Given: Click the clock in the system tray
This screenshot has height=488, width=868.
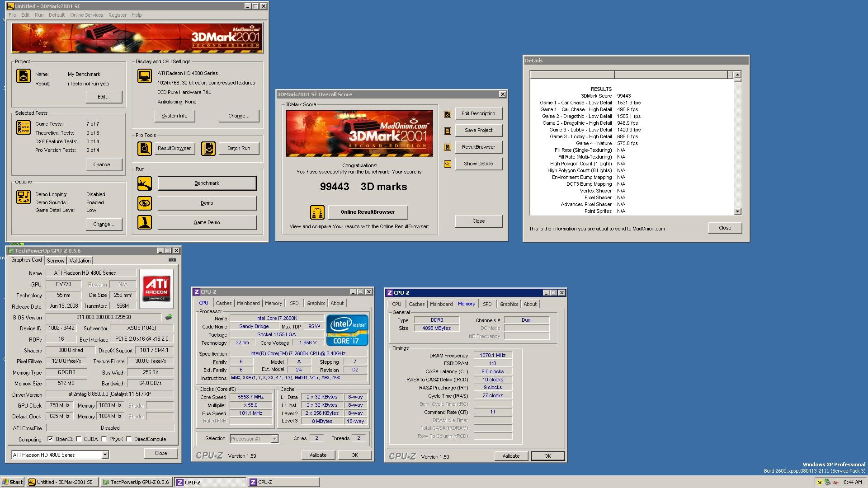Looking at the screenshot, I should pos(853,482).
